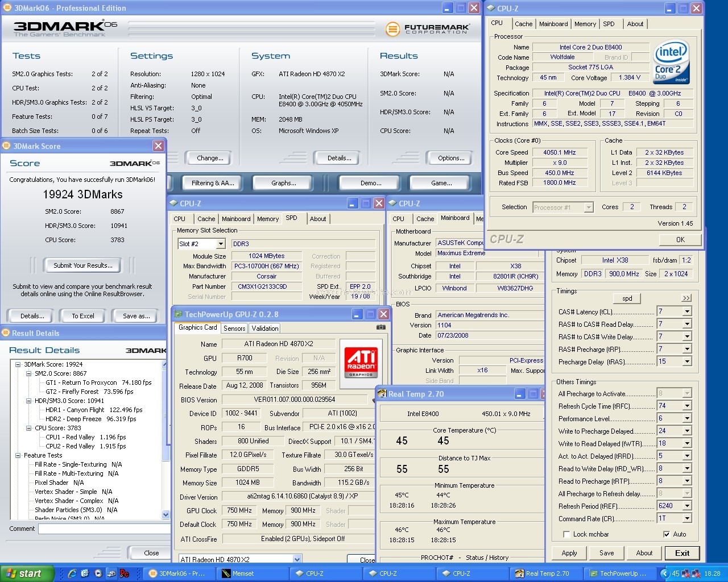The width and height of the screenshot is (728, 582).
Task: Open the Precharge Delay (tRAS) dropdown
Action: coord(687,361)
